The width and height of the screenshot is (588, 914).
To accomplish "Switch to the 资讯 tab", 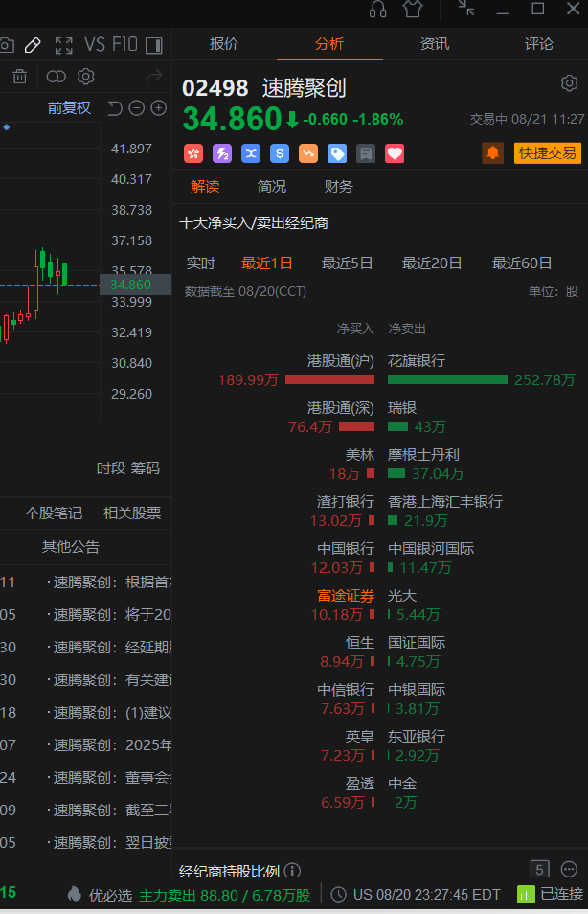I will (x=435, y=44).
